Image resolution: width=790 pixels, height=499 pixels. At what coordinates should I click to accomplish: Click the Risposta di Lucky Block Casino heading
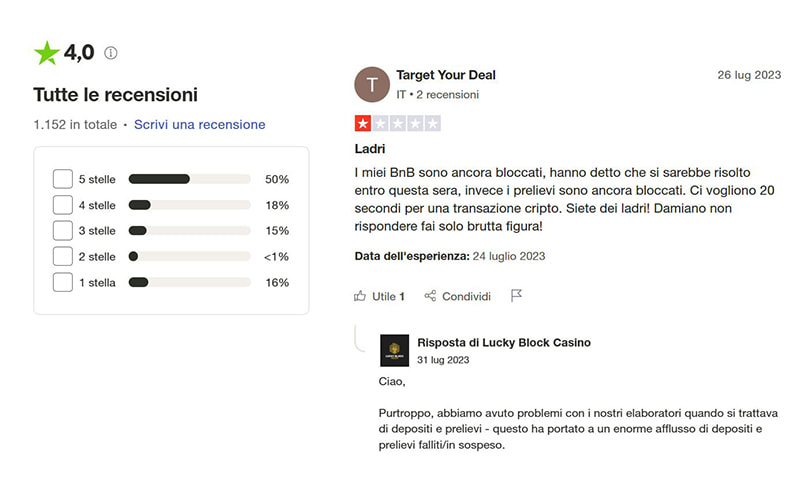point(504,342)
